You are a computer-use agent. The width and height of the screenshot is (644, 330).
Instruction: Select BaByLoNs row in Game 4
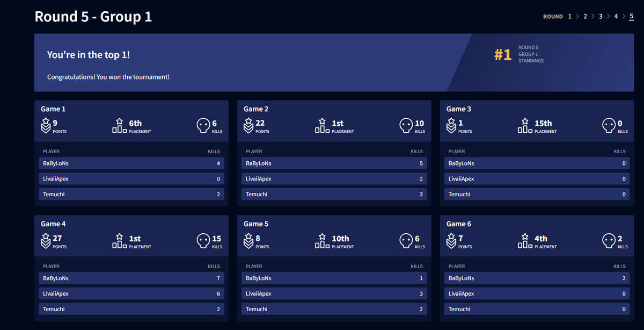(131, 278)
